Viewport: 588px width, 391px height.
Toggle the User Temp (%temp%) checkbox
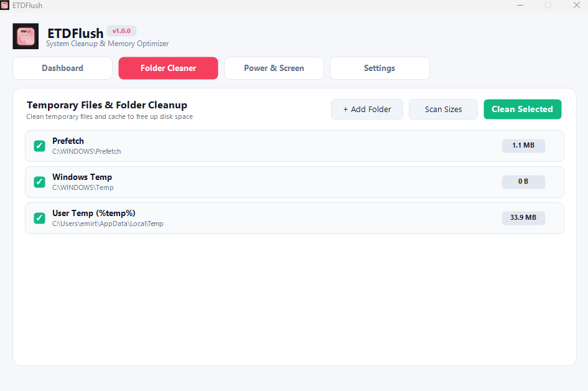point(39,218)
